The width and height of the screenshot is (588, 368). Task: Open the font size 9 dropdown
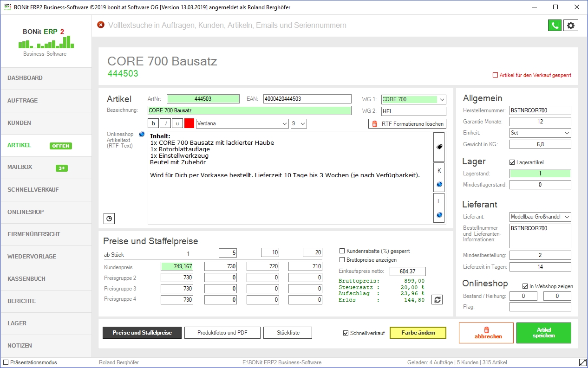(x=299, y=123)
